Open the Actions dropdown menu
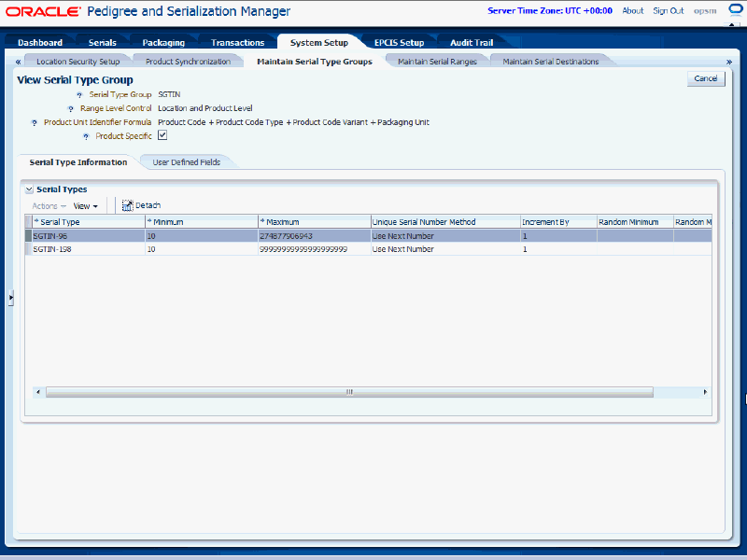Screen dimensions: 747x560 pos(49,206)
